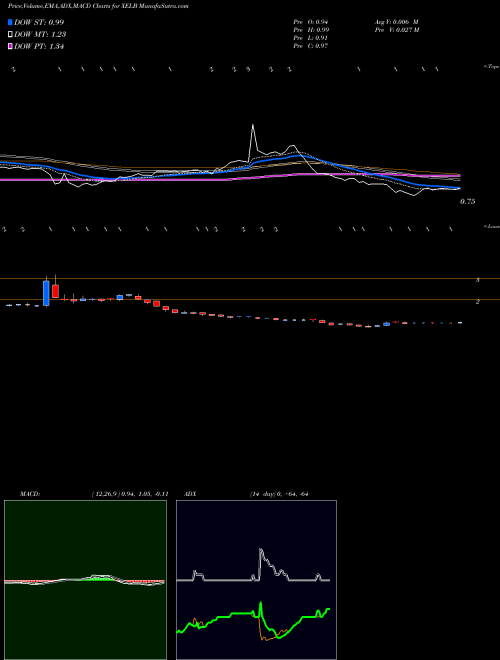Open the green MACD indicator chart
The height and width of the screenshot is (660, 500).
(x=85, y=580)
